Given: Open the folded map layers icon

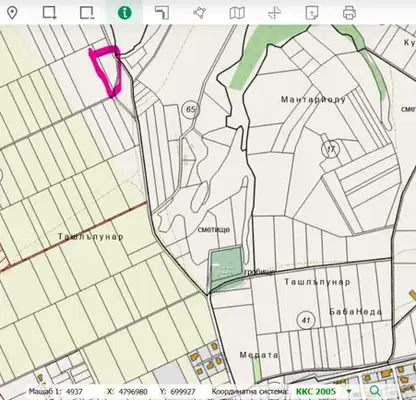Looking at the screenshot, I should (237, 13).
